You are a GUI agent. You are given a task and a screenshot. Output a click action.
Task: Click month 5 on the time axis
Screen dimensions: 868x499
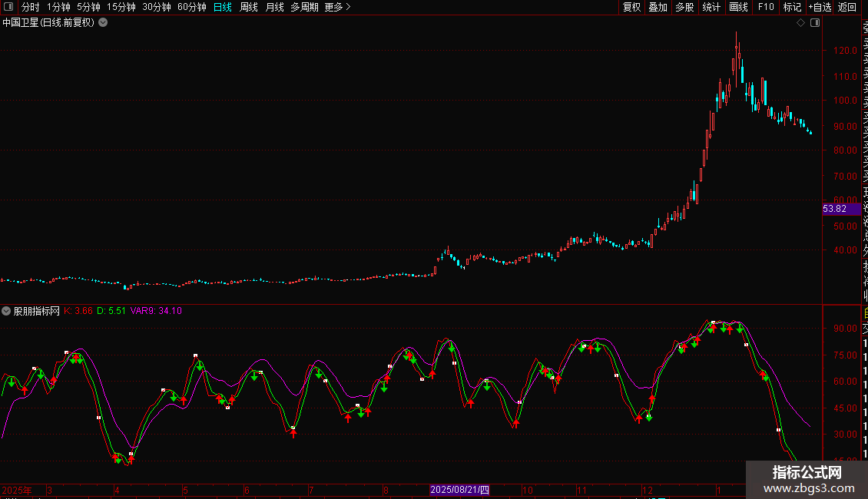[x=185, y=490]
